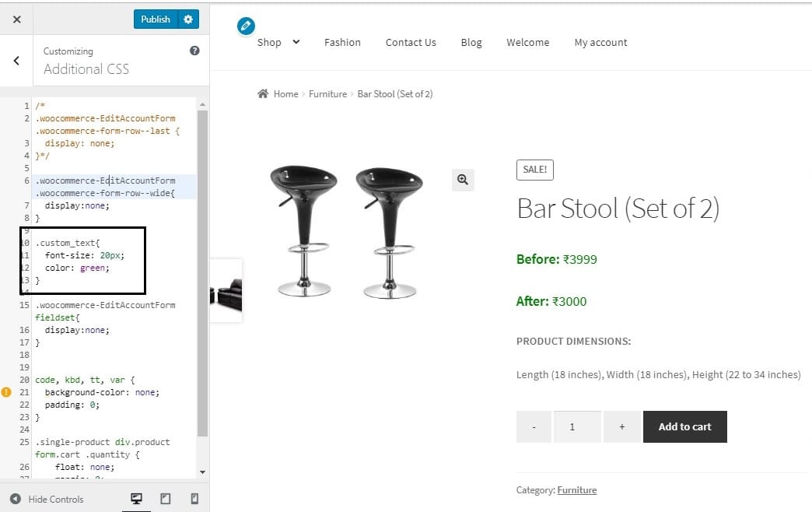Image resolution: width=812 pixels, height=512 pixels.
Task: Increase quantity with the plus stepper
Action: pyautogui.click(x=621, y=426)
